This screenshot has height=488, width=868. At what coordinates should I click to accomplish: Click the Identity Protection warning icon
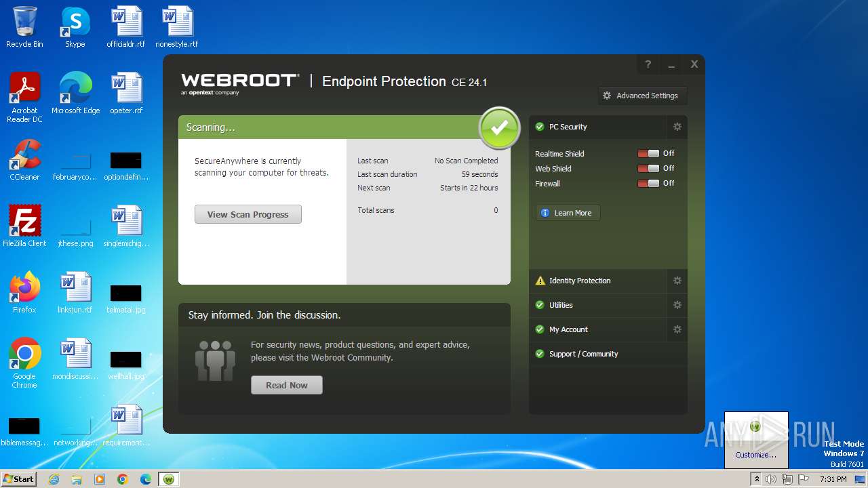pyautogui.click(x=540, y=281)
